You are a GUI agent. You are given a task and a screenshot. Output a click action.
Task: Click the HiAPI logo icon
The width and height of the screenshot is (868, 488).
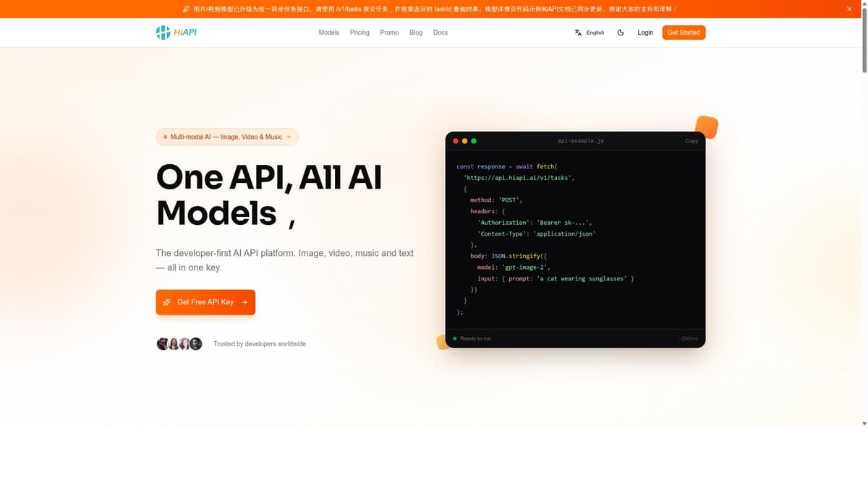coord(163,33)
